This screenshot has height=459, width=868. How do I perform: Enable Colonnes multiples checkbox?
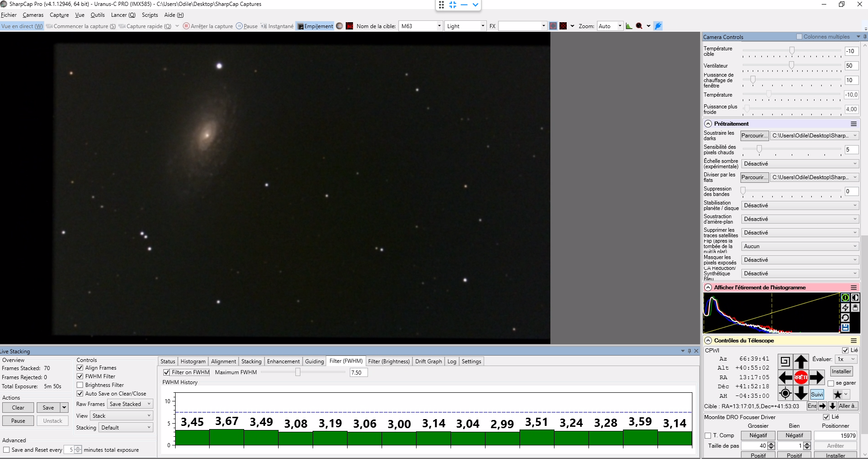tap(799, 37)
